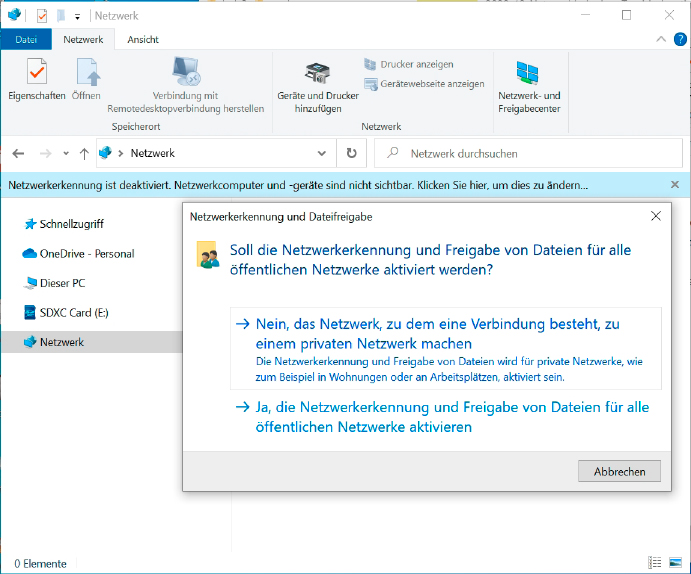Viewport: 691px width, 574px height.
Task: Open the quick access toolbar customize dropdown
Action: click(x=77, y=17)
